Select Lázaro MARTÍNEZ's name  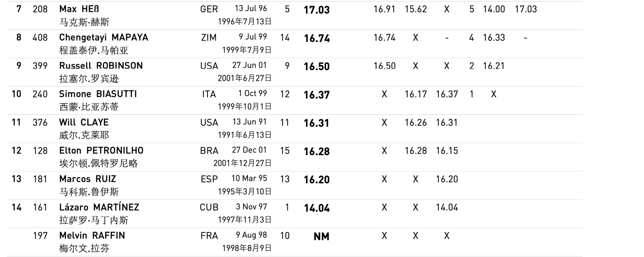[99, 207]
